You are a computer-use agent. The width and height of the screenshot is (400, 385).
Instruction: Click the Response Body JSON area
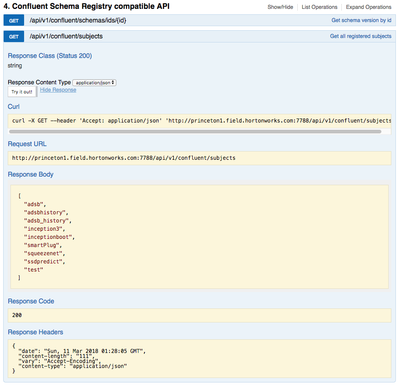click(x=199, y=237)
